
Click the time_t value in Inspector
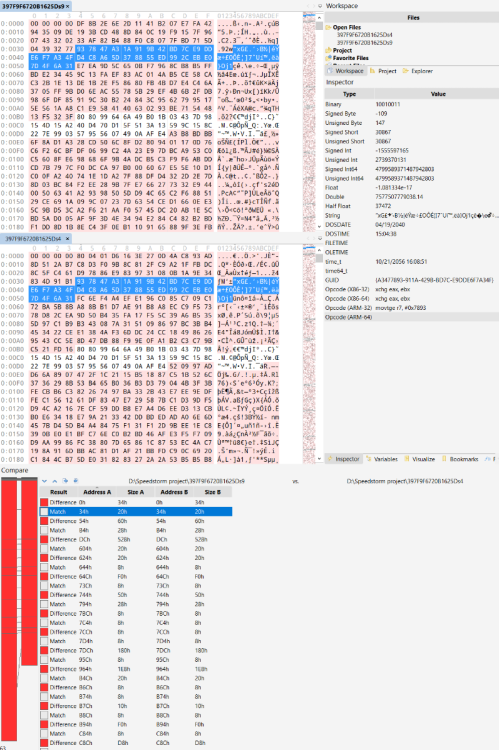(401, 262)
